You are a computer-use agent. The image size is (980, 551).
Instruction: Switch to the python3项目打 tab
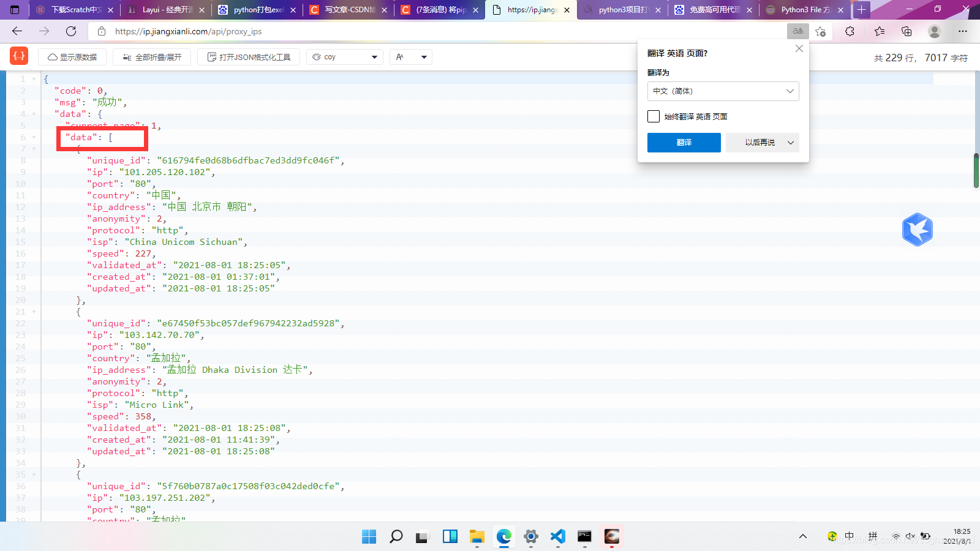622,10
